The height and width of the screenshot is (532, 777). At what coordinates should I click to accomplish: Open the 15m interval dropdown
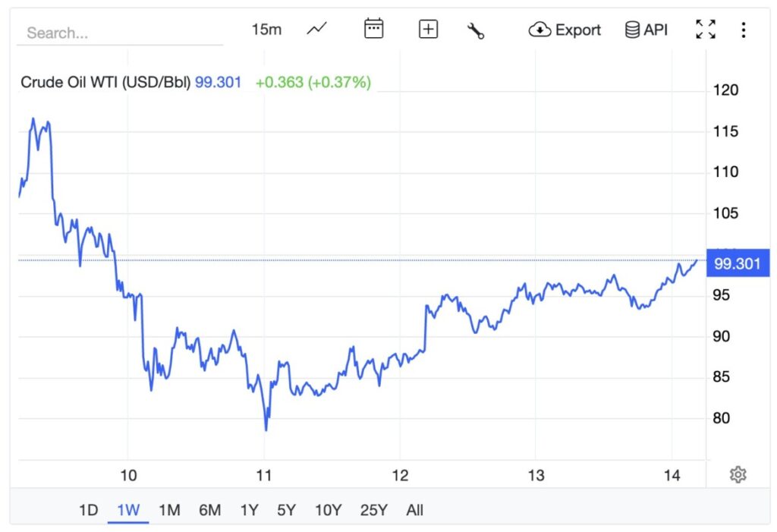(266, 30)
